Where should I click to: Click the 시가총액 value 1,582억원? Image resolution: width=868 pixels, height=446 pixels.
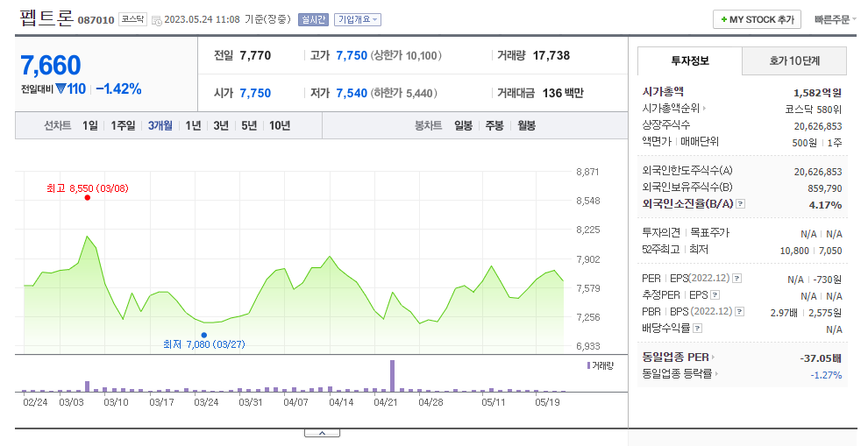point(818,93)
